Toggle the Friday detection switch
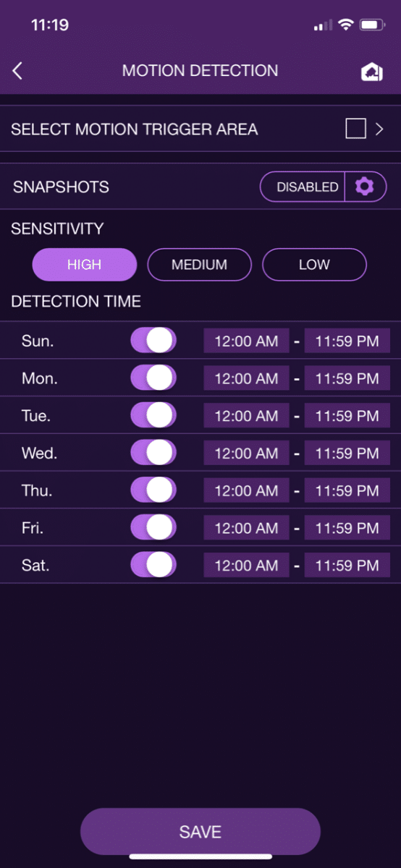Screen dimensions: 401x868 pos(153,527)
